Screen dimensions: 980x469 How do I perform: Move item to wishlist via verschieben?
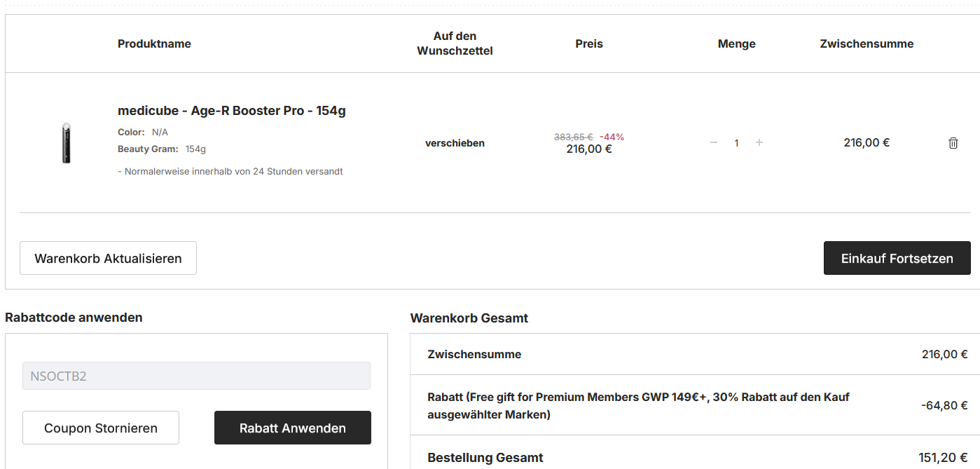(455, 143)
